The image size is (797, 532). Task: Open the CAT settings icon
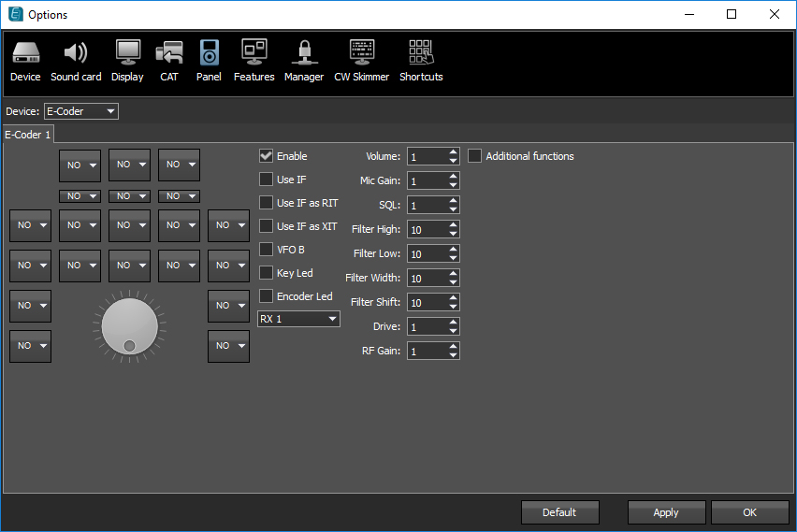click(x=168, y=61)
